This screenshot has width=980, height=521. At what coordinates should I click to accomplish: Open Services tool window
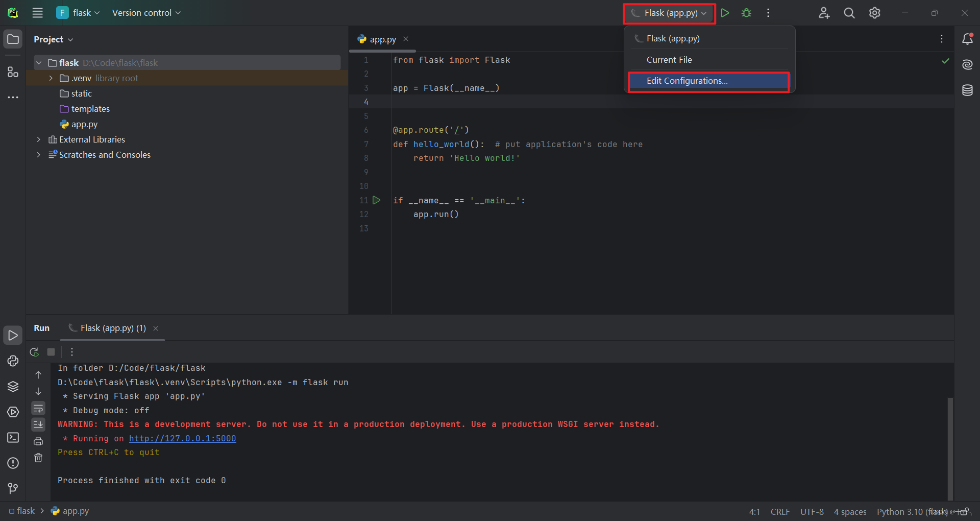pos(13,412)
